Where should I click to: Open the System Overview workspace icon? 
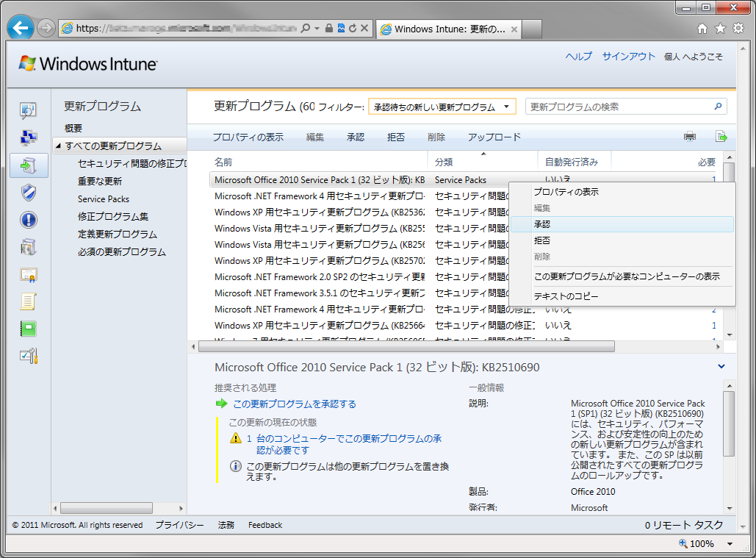[28, 110]
